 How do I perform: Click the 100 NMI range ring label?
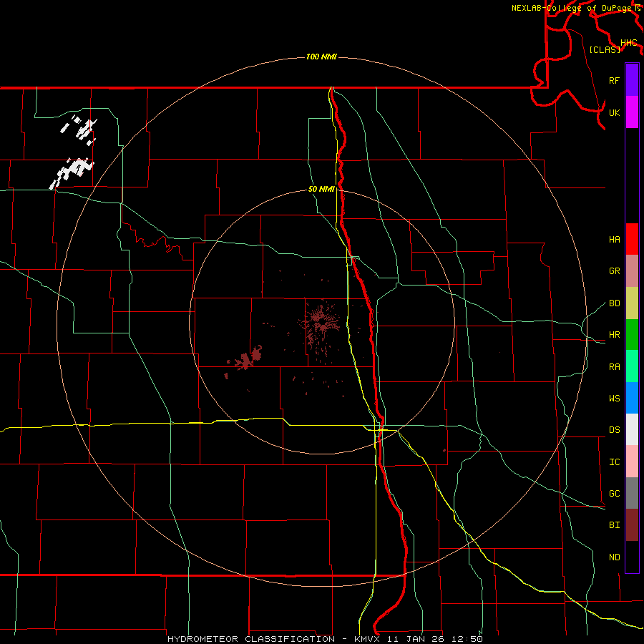tap(321, 57)
